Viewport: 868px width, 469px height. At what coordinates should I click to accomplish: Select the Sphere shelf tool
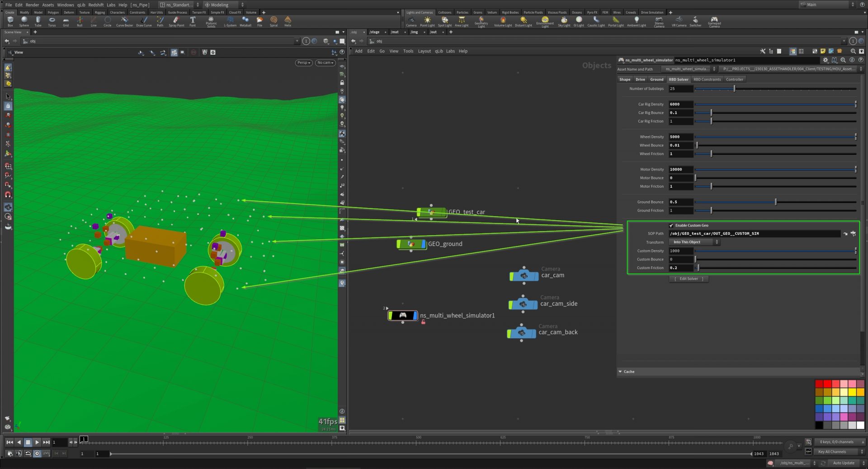pyautogui.click(x=24, y=21)
